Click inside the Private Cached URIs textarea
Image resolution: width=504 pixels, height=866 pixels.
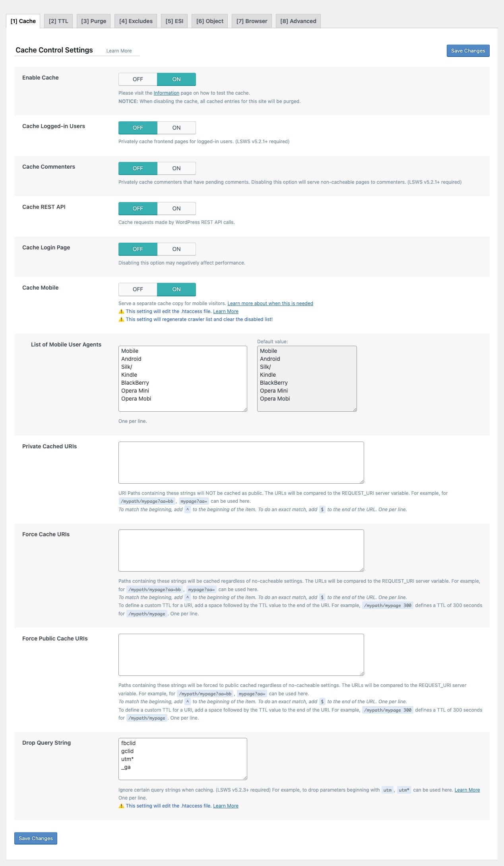click(241, 462)
